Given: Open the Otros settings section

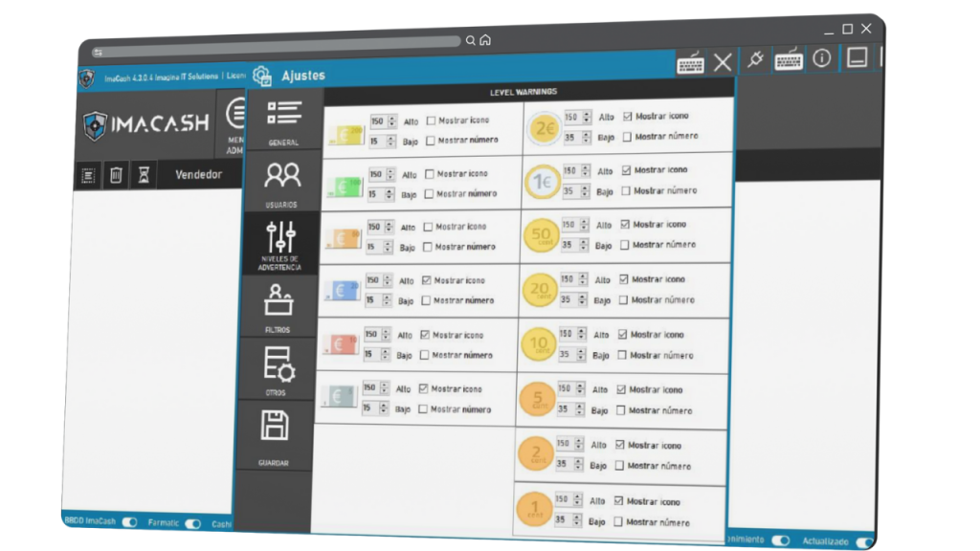Looking at the screenshot, I should 277,367.
